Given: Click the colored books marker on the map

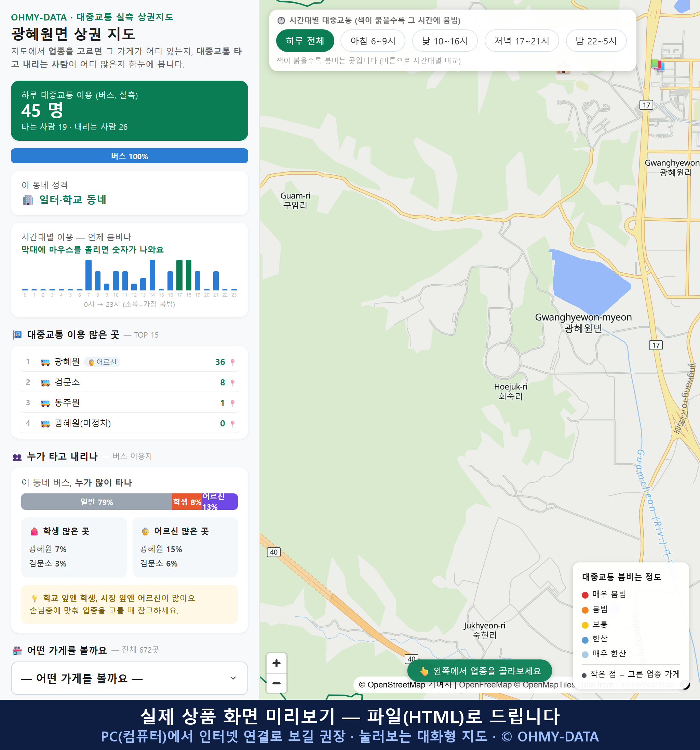Looking at the screenshot, I should pyautogui.click(x=657, y=65).
